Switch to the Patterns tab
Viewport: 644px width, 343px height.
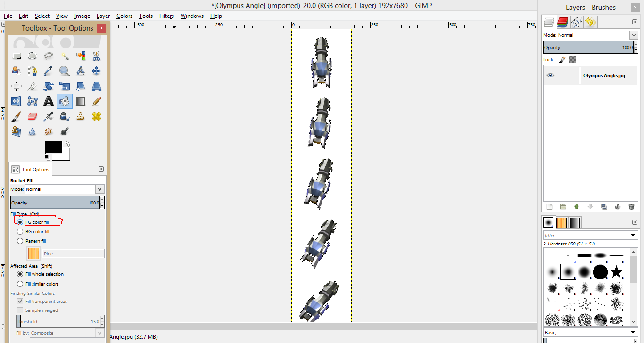point(562,222)
